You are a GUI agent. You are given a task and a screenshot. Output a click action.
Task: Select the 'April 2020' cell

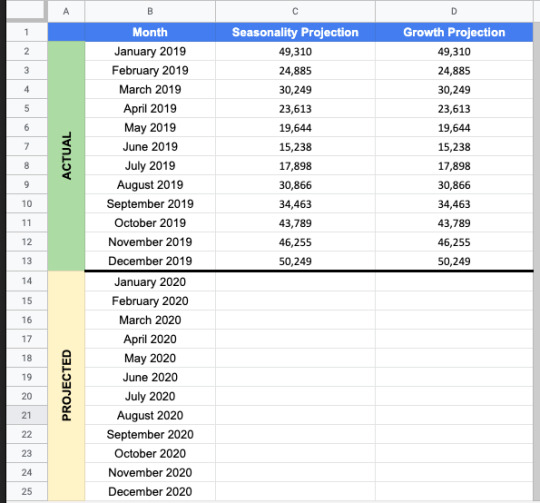150,339
